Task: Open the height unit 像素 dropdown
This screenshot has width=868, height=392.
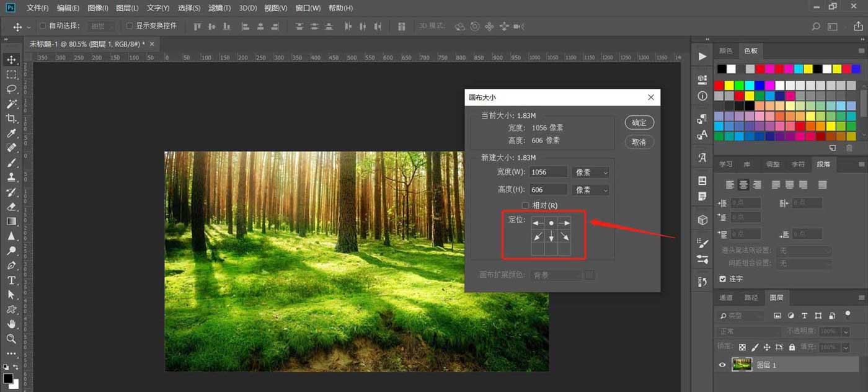Action: coord(591,190)
